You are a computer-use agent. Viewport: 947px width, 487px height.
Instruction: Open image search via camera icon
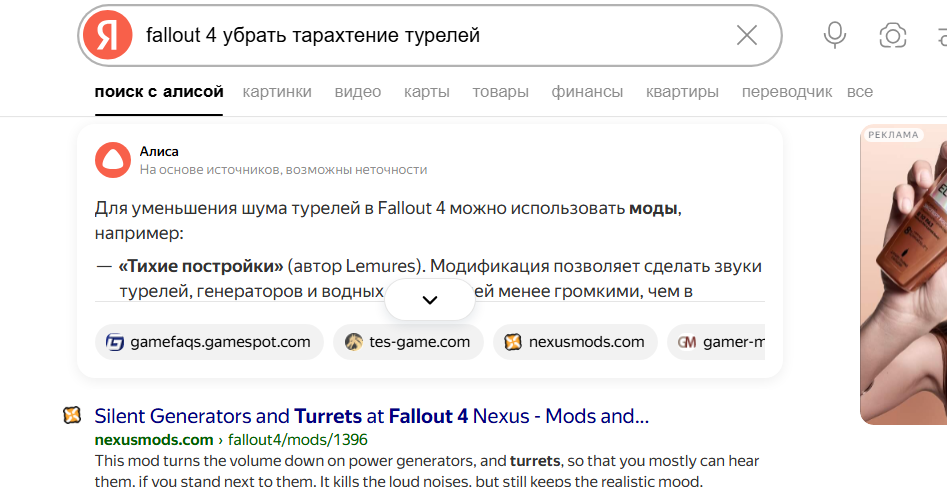point(892,36)
